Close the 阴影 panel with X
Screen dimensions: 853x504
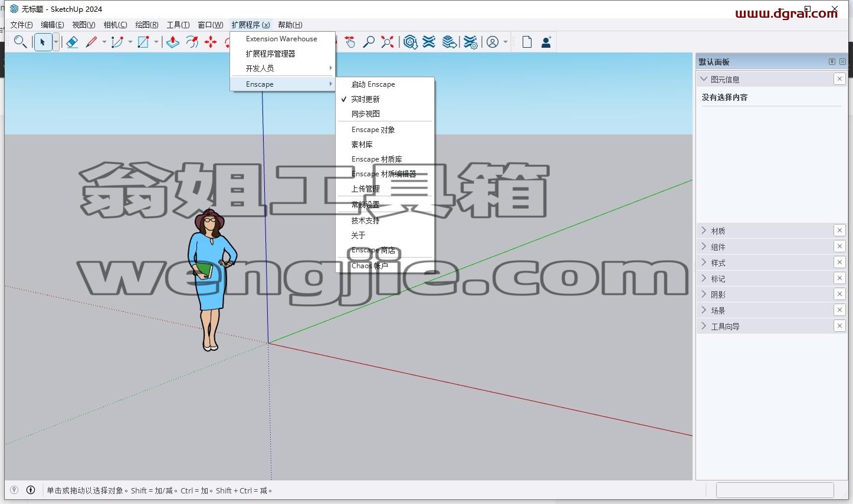click(839, 294)
